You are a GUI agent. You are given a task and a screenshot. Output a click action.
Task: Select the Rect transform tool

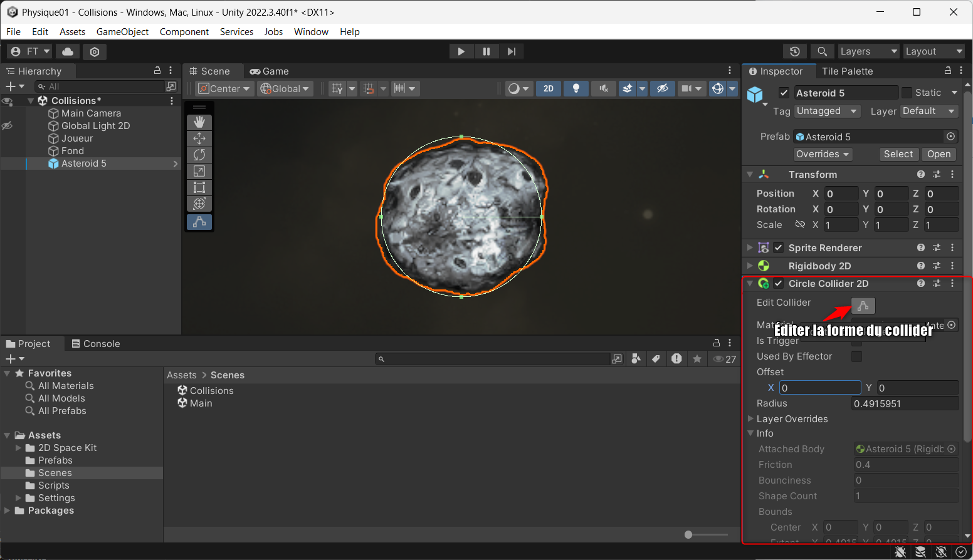[x=199, y=187]
